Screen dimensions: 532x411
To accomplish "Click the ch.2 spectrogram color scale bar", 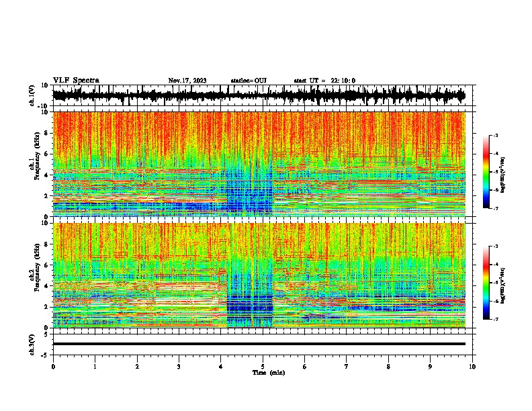I will (486, 283).
